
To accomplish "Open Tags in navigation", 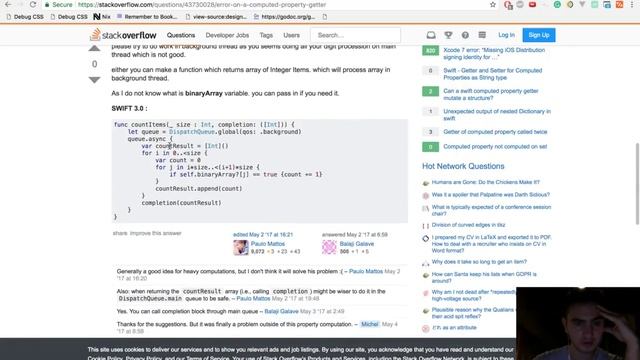I will (x=266, y=35).
